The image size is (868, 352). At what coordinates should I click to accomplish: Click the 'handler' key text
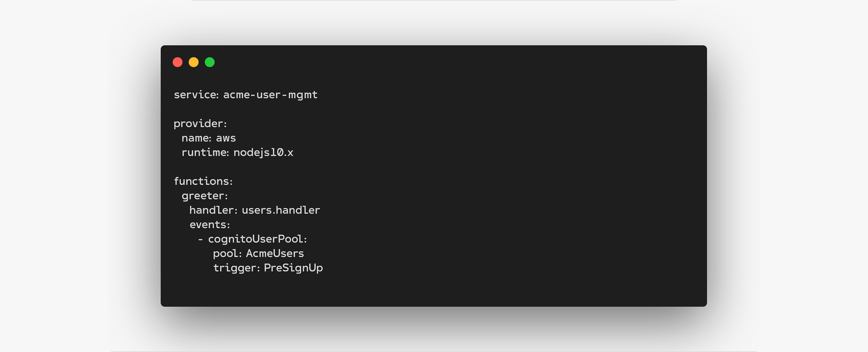[x=212, y=210]
